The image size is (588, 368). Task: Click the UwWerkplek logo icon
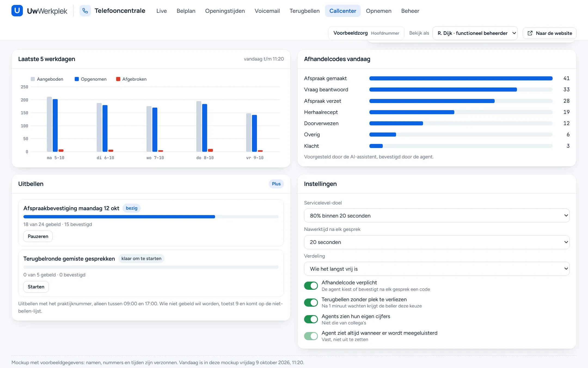[x=17, y=11]
